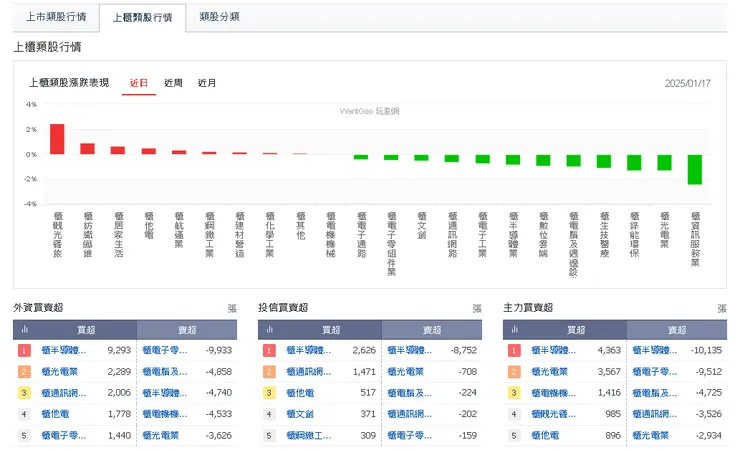The image size is (740, 453).
Task: Open 櫃文創 link in 投信 table
Action: pos(300,414)
